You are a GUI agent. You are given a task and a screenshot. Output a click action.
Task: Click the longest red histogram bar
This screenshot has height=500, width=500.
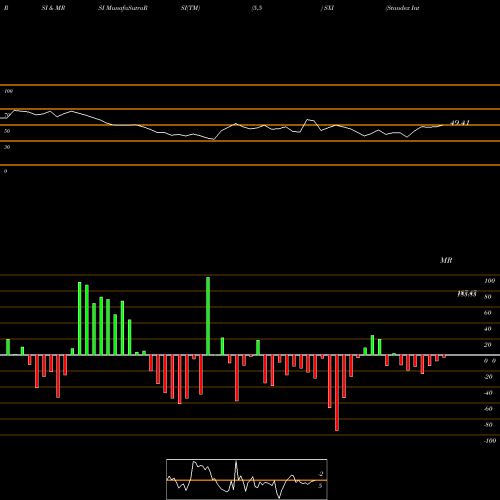[x=337, y=393]
